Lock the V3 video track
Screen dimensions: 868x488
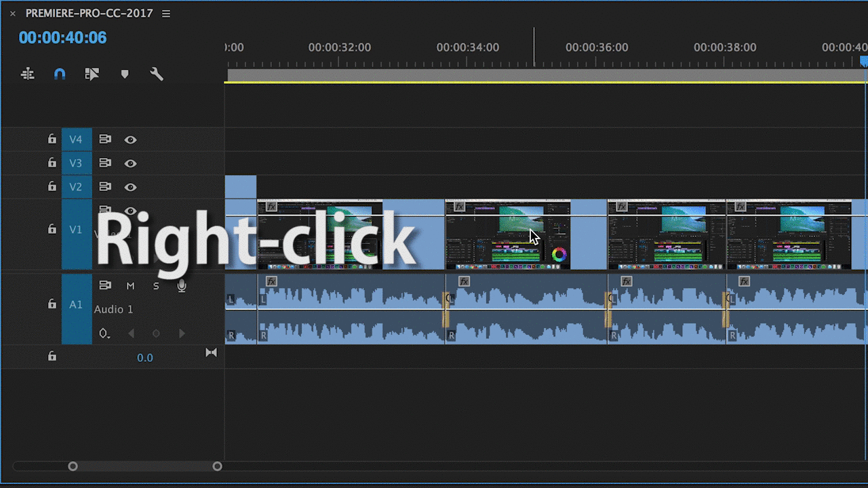52,163
